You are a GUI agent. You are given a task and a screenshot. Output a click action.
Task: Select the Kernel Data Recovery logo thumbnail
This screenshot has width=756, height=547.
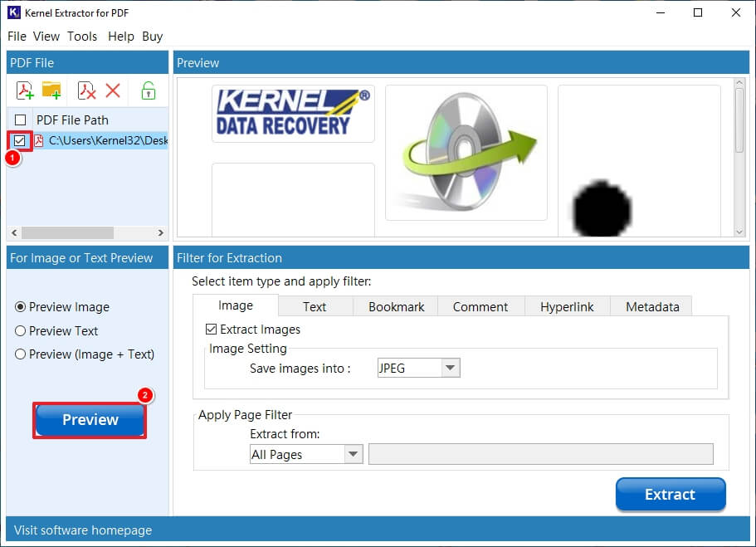[x=293, y=114]
